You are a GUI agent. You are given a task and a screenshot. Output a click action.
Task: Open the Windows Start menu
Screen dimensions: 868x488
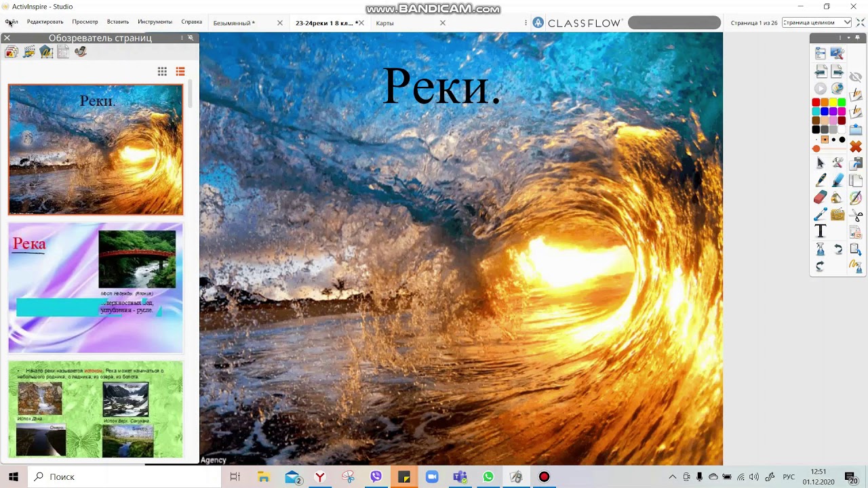(x=13, y=476)
